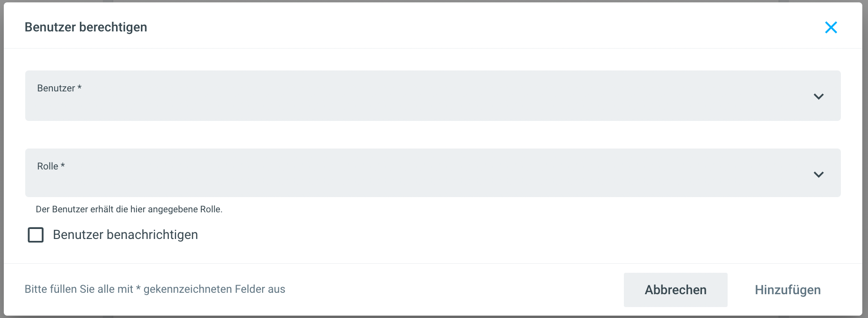Close the Benutzer berechtigen dialog
The height and width of the screenshot is (318, 868).
(x=830, y=28)
